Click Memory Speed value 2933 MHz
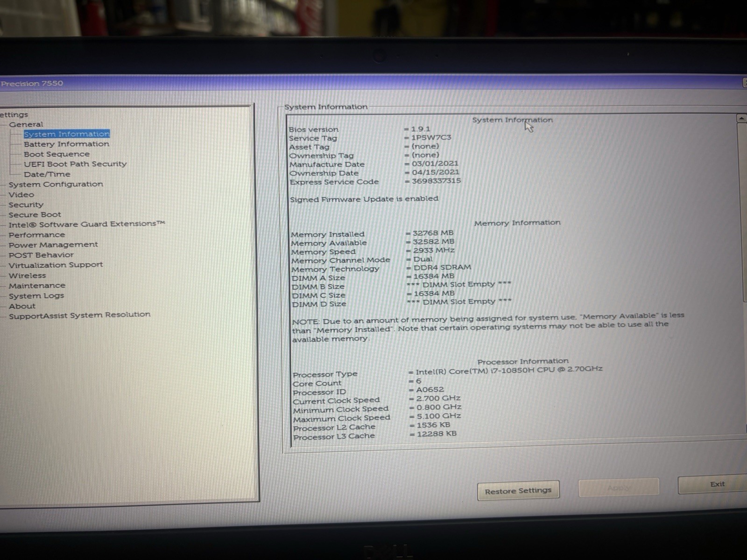 434,251
